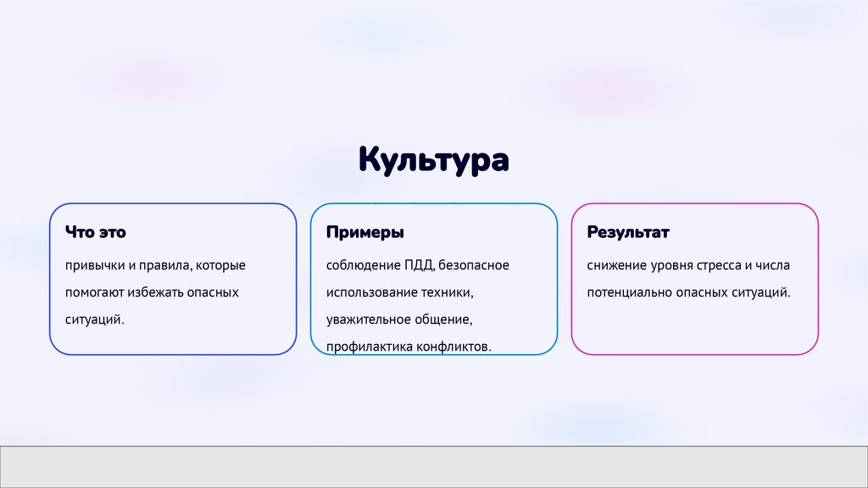Click the line "снижение уровня стресса и числа"

[688, 265]
